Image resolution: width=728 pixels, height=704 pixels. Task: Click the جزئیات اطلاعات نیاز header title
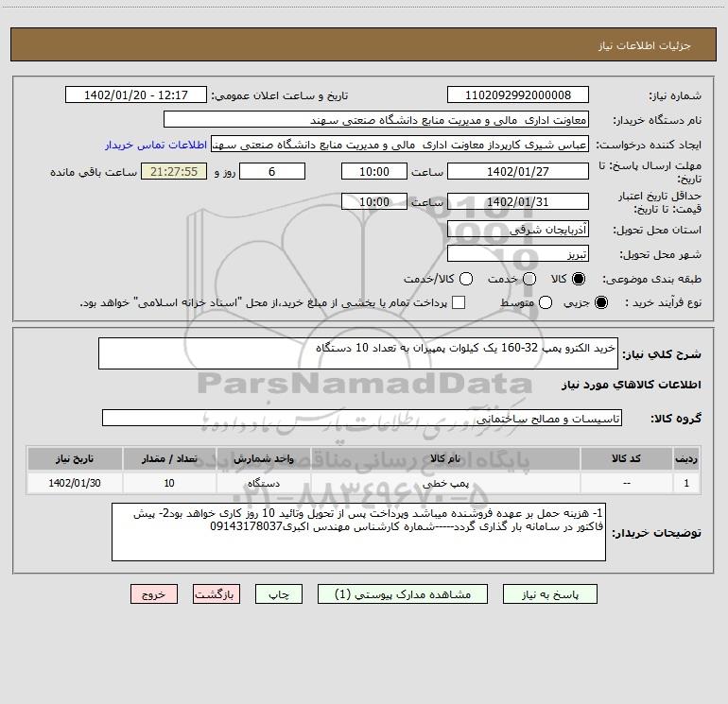point(645,45)
